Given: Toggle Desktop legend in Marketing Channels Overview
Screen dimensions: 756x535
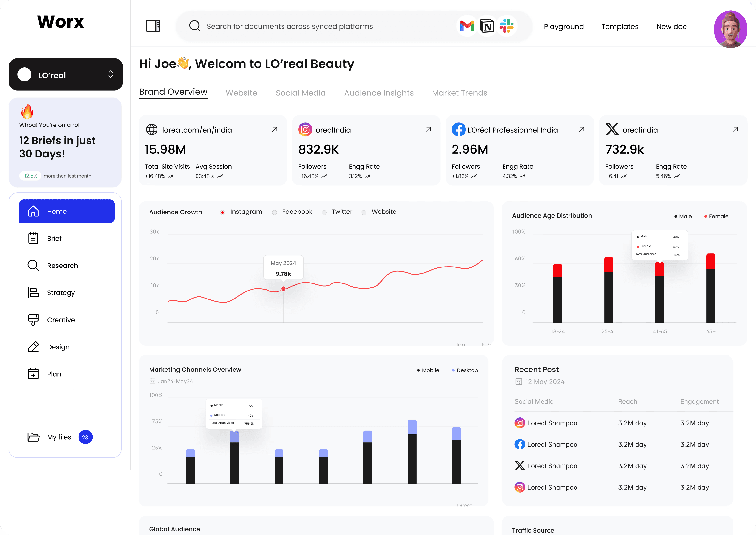Looking at the screenshot, I should [465, 370].
